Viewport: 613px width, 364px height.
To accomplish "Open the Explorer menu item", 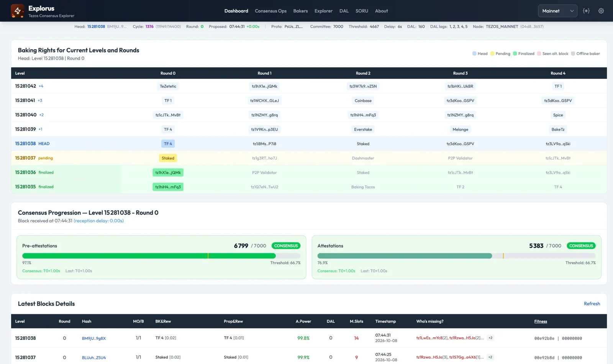I will [323, 11].
